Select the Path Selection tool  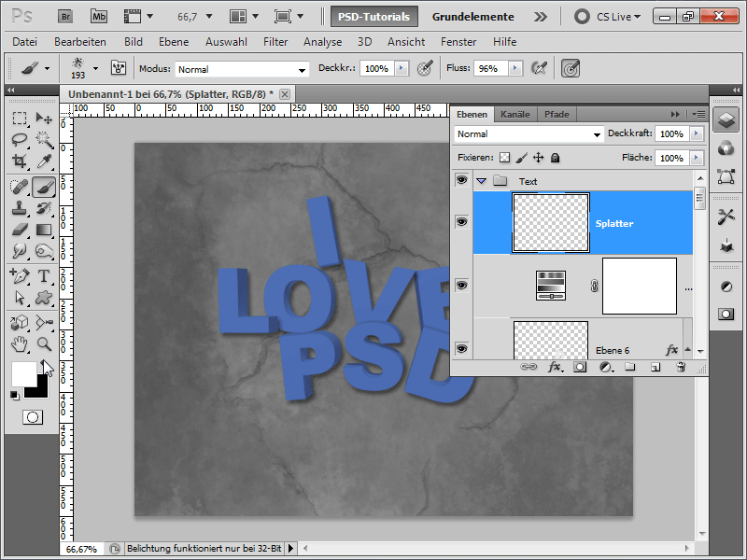coord(20,298)
